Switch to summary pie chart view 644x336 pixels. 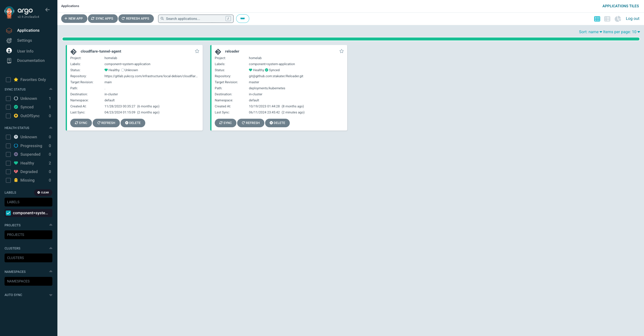(618, 19)
